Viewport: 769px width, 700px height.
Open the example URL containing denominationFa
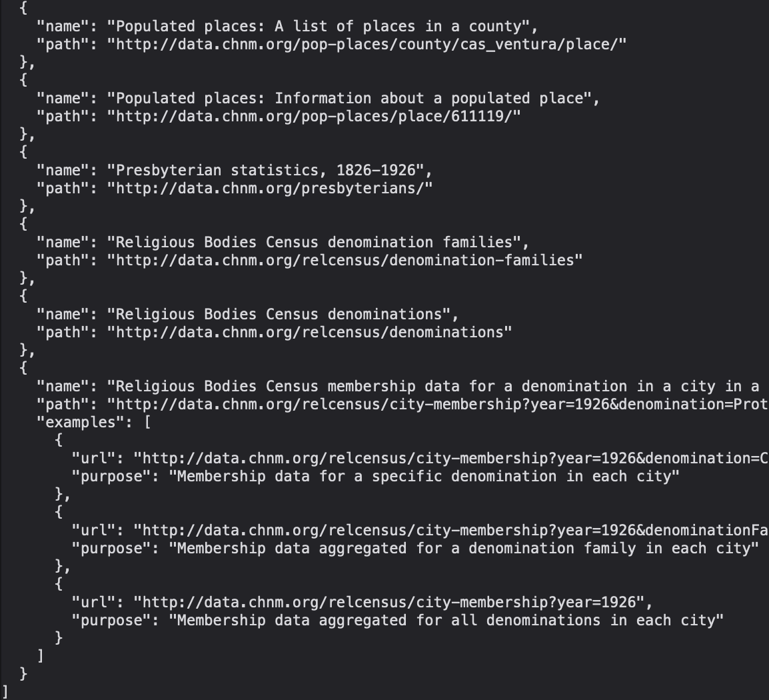[x=451, y=530]
